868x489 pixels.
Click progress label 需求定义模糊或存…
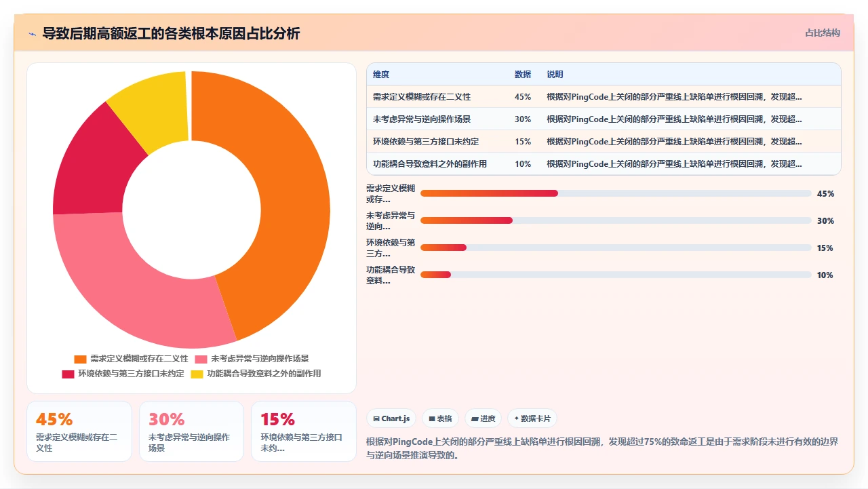391,193
